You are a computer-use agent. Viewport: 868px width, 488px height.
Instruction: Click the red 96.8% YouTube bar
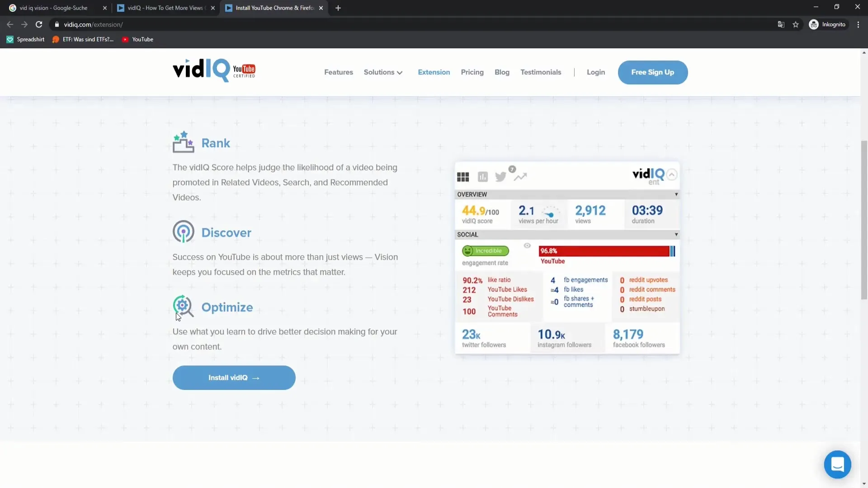coord(604,251)
